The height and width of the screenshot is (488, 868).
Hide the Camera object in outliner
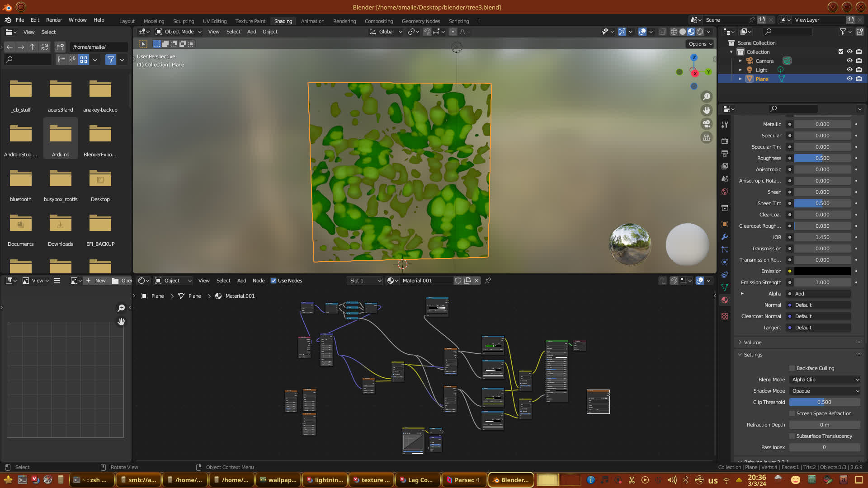tap(849, 61)
